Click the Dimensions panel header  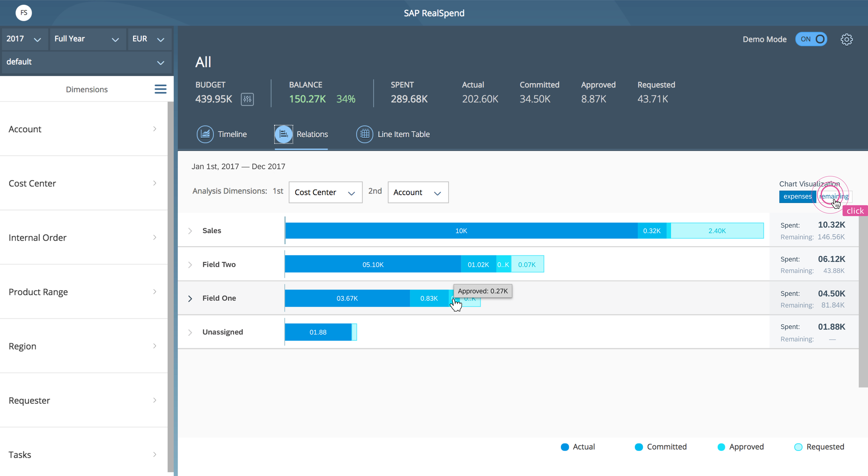[87, 89]
